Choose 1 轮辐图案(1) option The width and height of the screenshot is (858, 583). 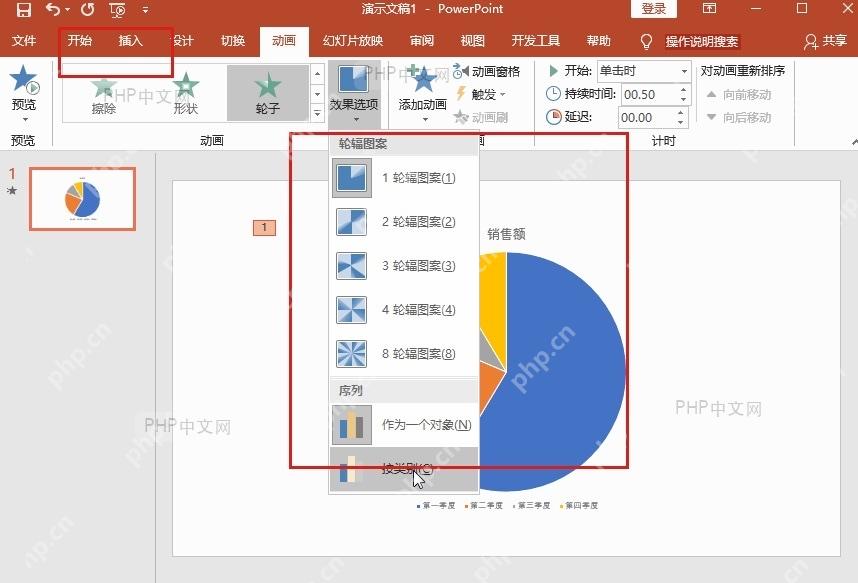pos(404,178)
